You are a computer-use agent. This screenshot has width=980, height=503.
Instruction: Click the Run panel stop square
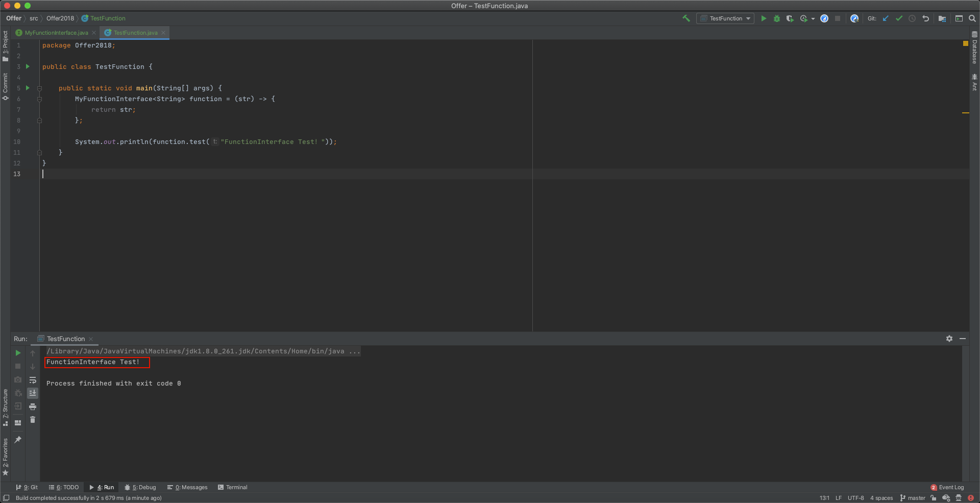tap(18, 366)
